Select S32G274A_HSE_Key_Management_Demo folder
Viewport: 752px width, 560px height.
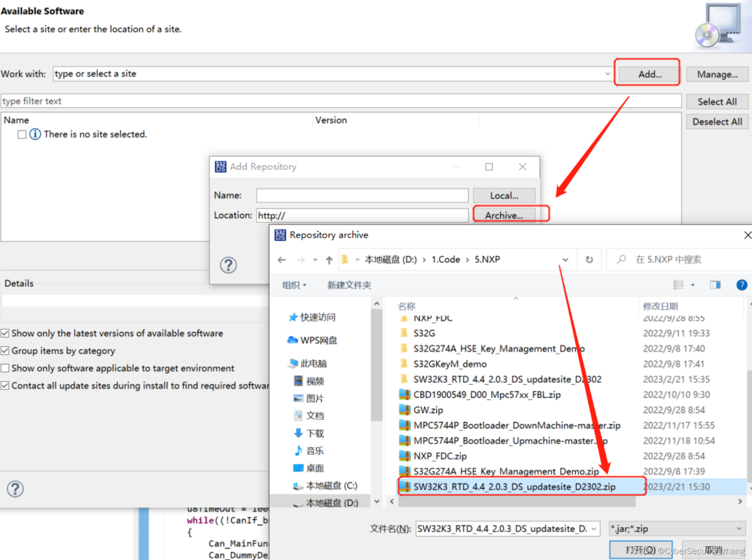click(x=492, y=349)
